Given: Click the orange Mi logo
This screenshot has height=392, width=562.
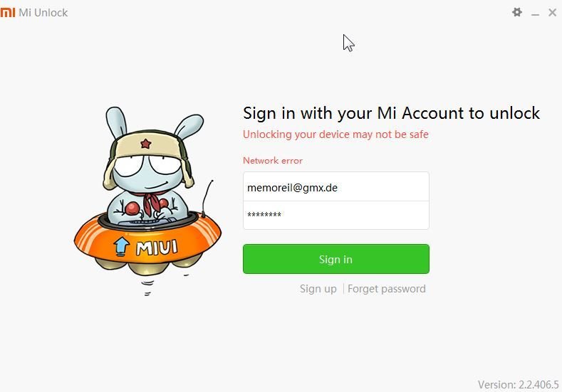Looking at the screenshot, I should coord(8,12).
